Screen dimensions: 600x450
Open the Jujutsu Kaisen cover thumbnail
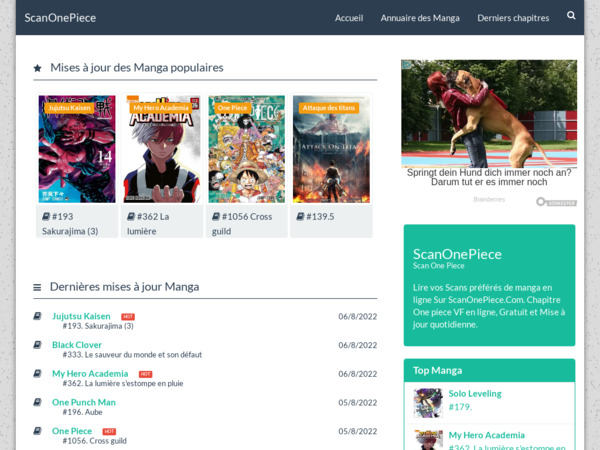[x=77, y=149]
